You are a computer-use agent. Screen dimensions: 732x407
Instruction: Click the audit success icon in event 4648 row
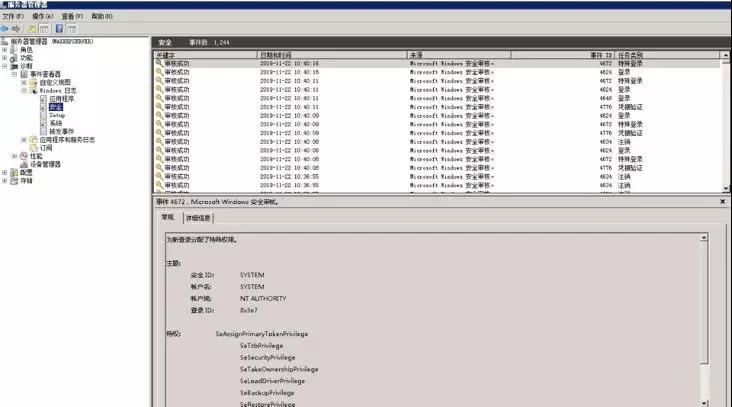159,98
